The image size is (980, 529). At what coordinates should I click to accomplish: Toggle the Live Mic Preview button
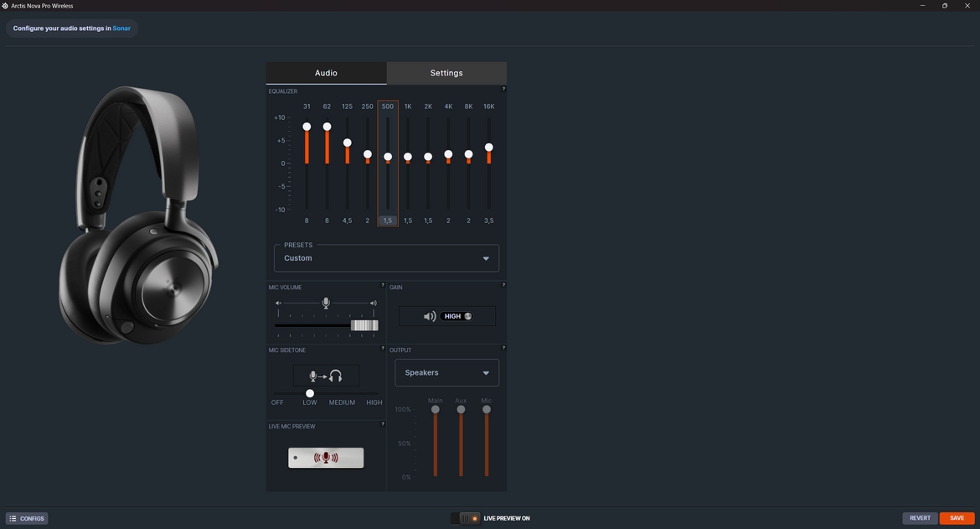(x=326, y=458)
